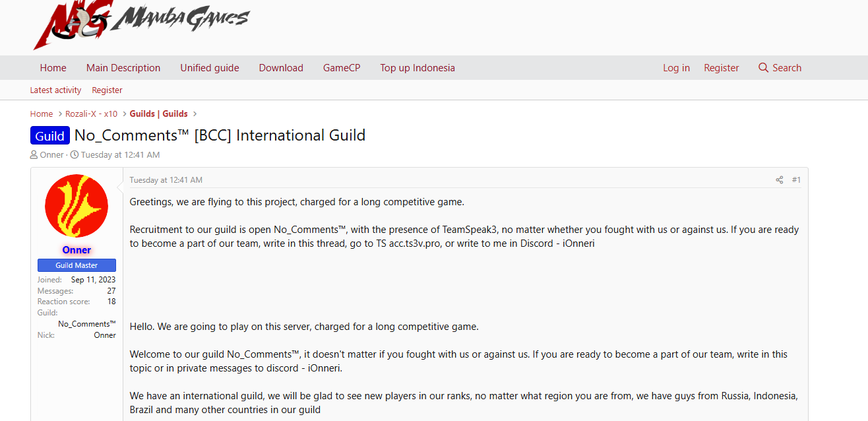Click Onner's flame avatar image
Viewport: 868px width, 421px height.
[x=77, y=206]
